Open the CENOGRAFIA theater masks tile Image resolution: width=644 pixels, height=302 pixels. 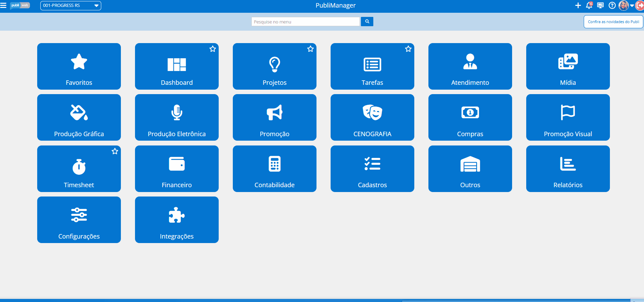coord(372,118)
